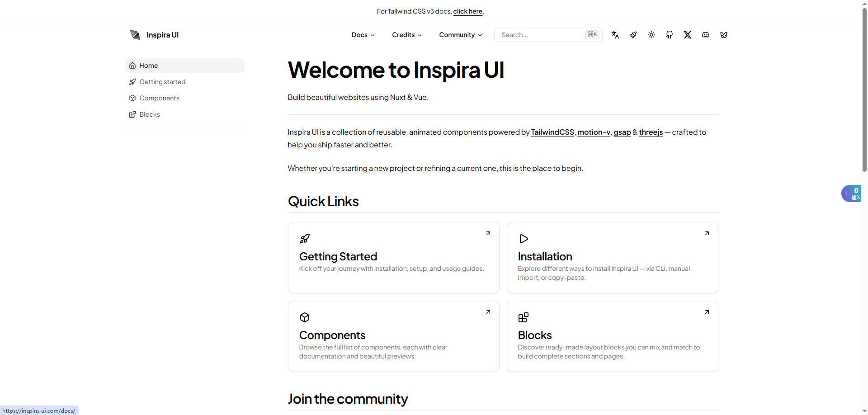Open the GitHub repository icon

670,35
